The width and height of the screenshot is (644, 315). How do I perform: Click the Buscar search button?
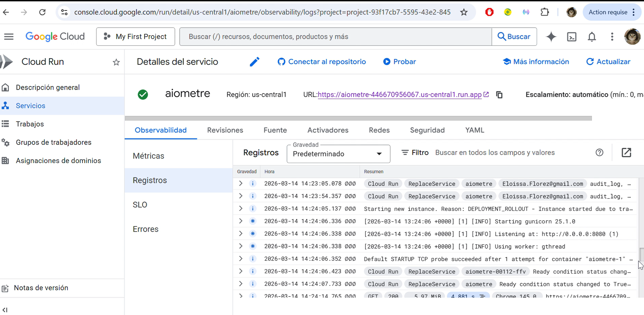point(514,36)
